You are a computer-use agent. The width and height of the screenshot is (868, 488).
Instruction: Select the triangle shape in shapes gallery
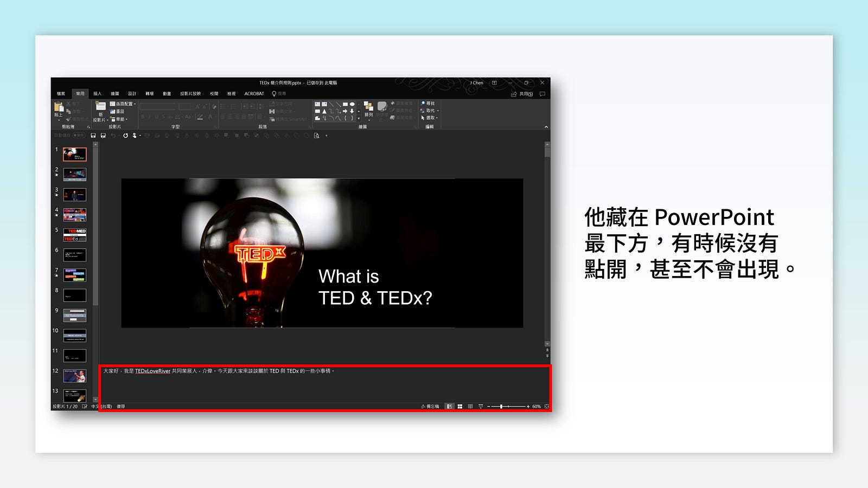click(324, 111)
